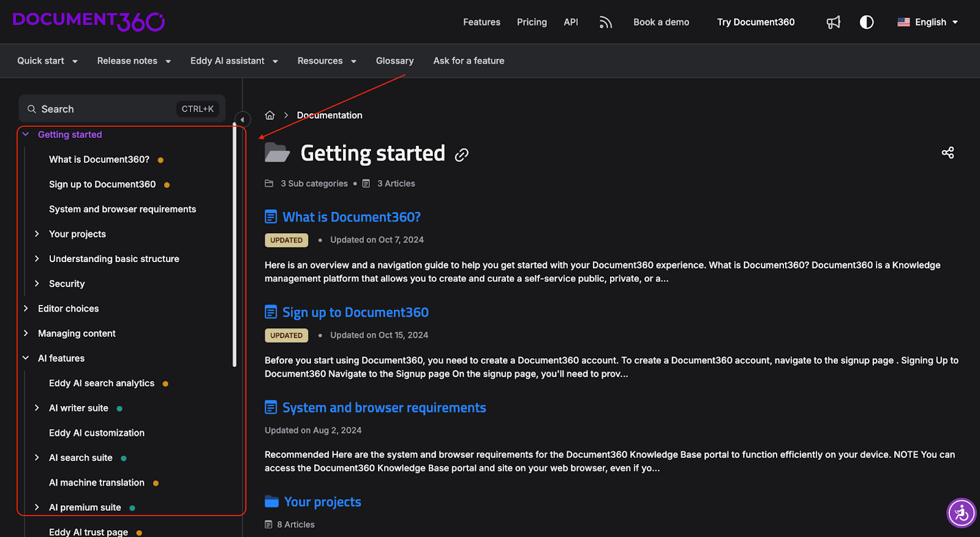Expand the AI writer suite chevron
This screenshot has height=537, width=980.
[37, 408]
